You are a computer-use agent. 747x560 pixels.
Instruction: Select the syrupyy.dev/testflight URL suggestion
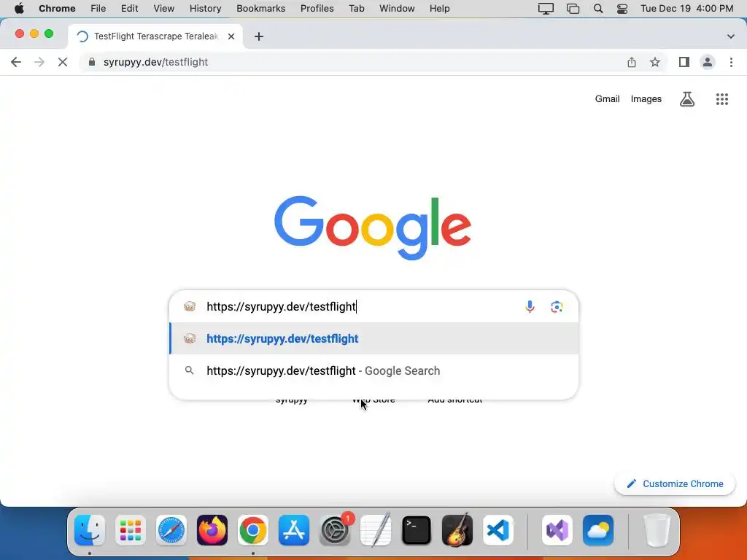(x=374, y=338)
